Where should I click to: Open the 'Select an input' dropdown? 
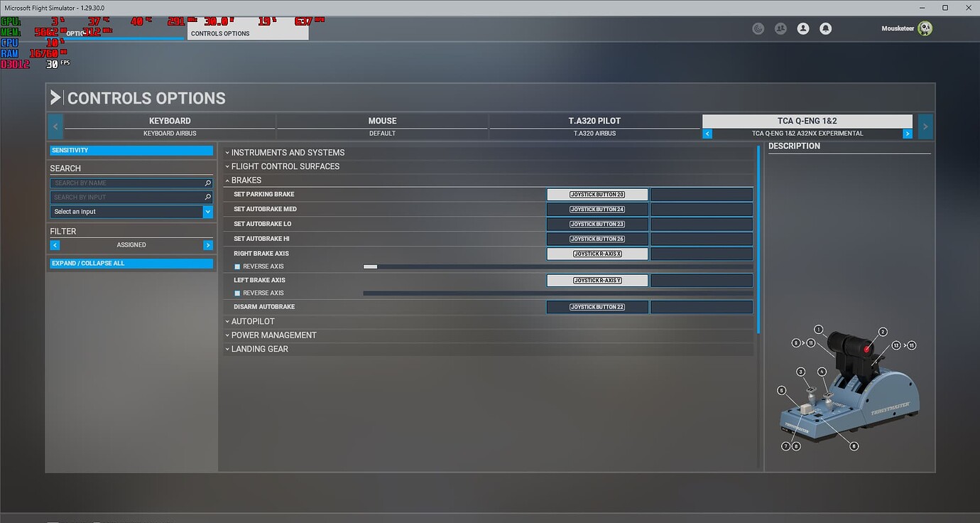tap(131, 212)
